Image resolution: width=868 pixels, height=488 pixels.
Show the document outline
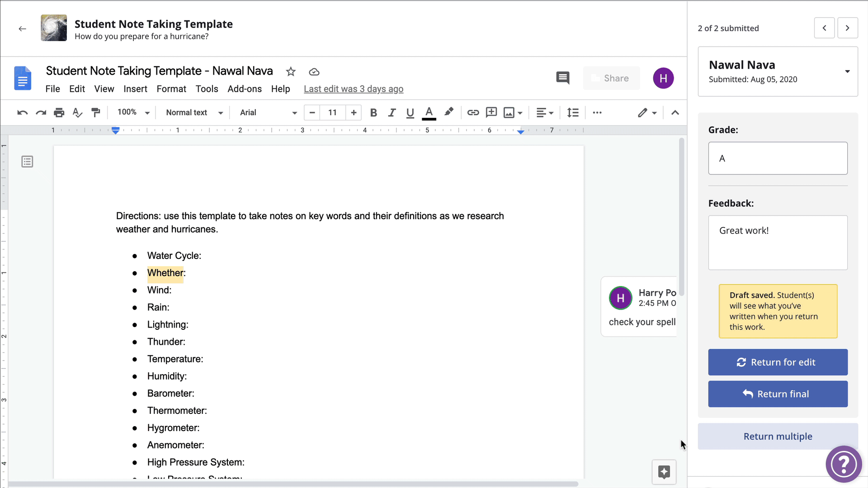coord(27,162)
